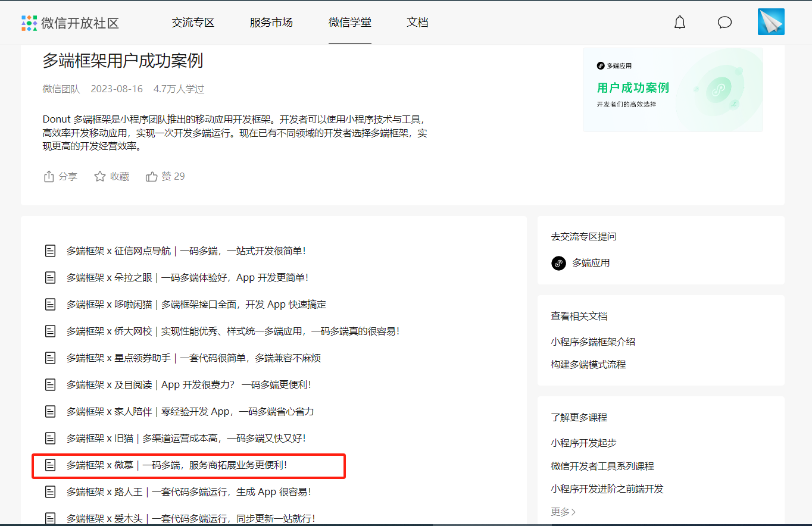812x526 pixels.
Task: Open 小程序开发进阶之前端开发 course link
Action: [607, 489]
